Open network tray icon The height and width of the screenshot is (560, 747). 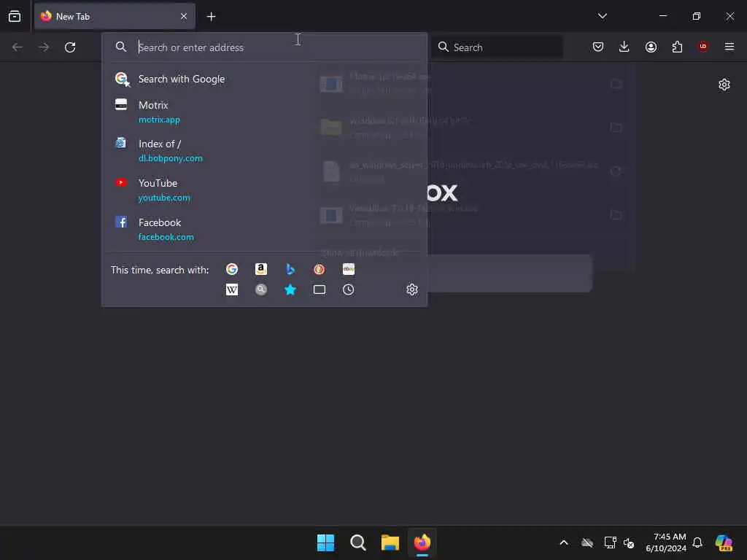610,542
